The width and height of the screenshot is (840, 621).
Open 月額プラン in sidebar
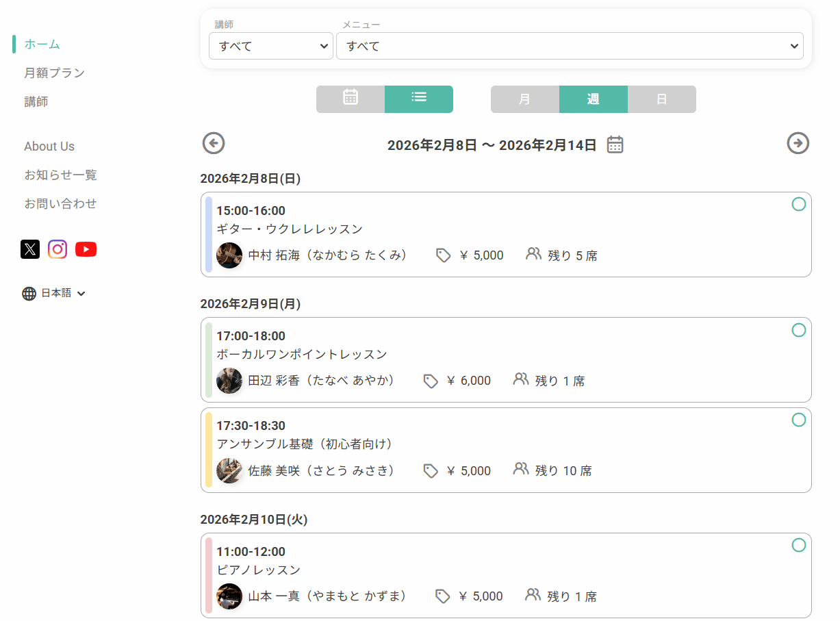pos(55,73)
